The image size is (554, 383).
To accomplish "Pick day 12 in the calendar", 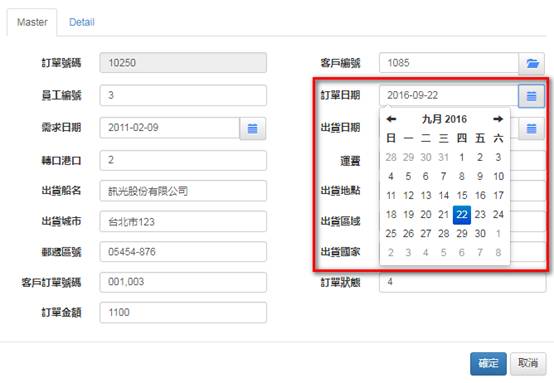I will (x=408, y=195).
